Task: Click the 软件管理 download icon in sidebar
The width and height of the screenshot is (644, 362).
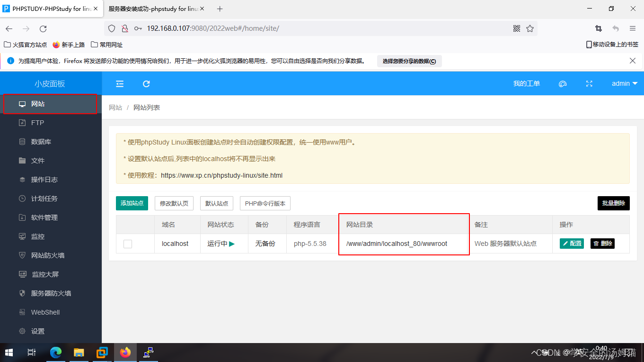Action: [x=22, y=217]
